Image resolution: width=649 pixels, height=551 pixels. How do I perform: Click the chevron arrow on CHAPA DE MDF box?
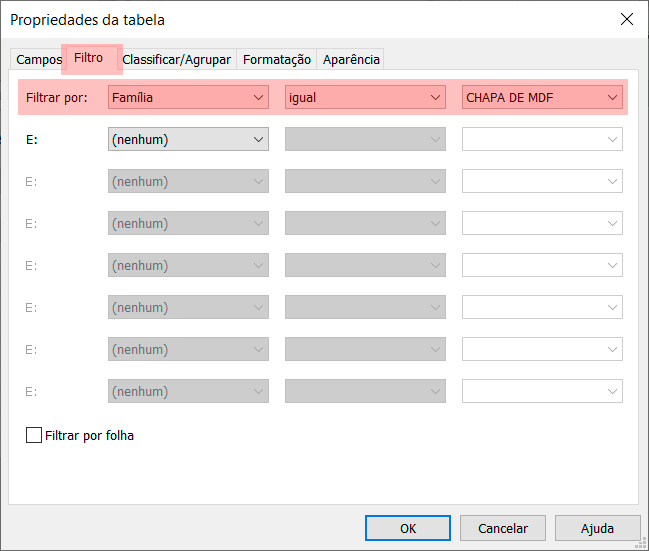pyautogui.click(x=612, y=98)
